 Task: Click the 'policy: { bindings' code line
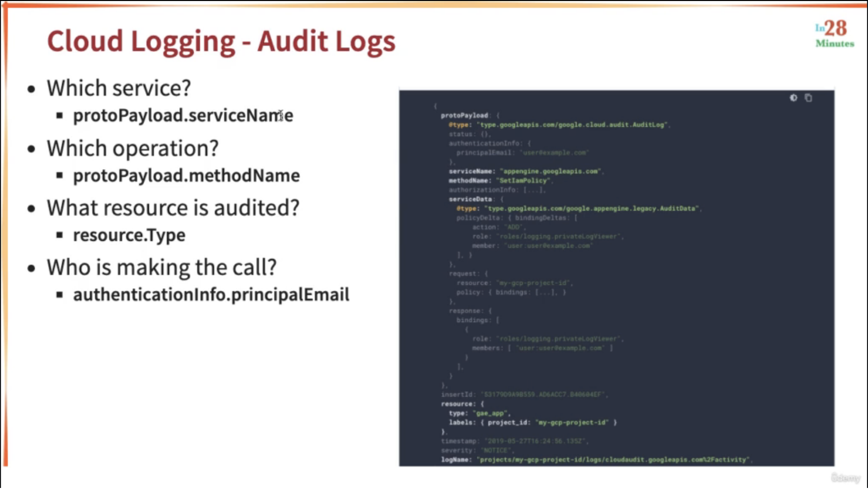(511, 292)
